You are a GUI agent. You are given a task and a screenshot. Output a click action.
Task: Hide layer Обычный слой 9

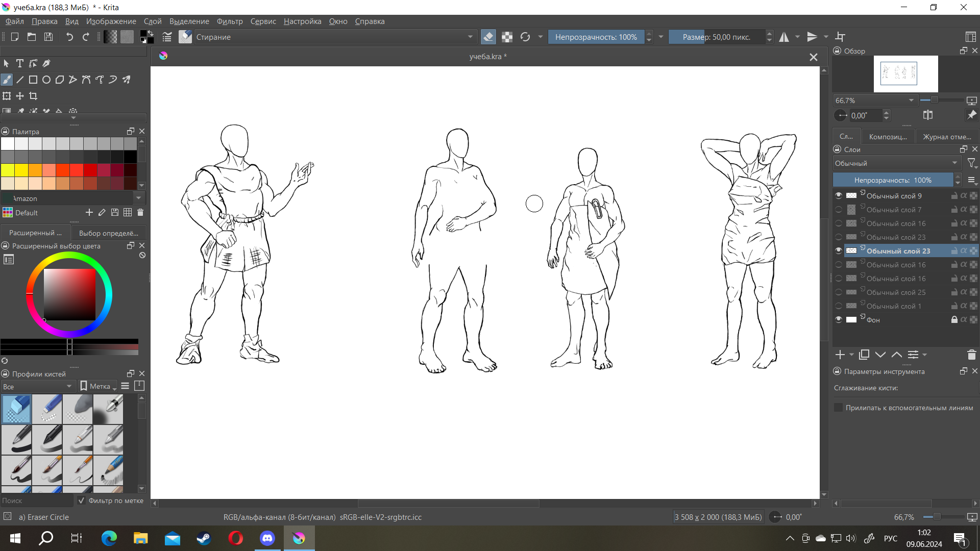[839, 196]
